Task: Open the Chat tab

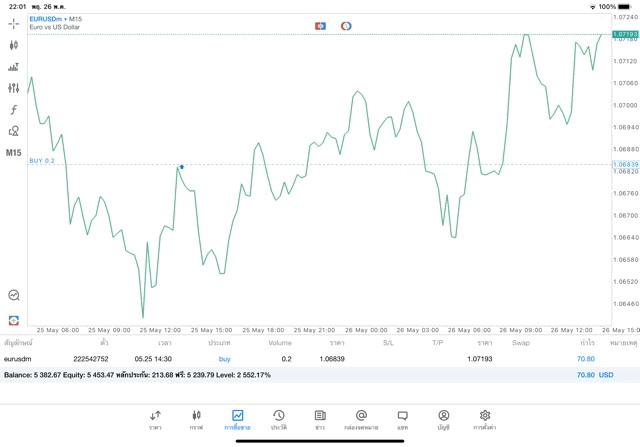Action: coord(402,418)
